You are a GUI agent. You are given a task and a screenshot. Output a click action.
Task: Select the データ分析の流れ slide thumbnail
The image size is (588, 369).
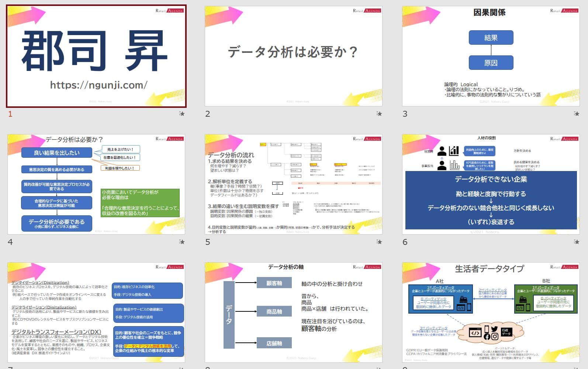click(294, 184)
